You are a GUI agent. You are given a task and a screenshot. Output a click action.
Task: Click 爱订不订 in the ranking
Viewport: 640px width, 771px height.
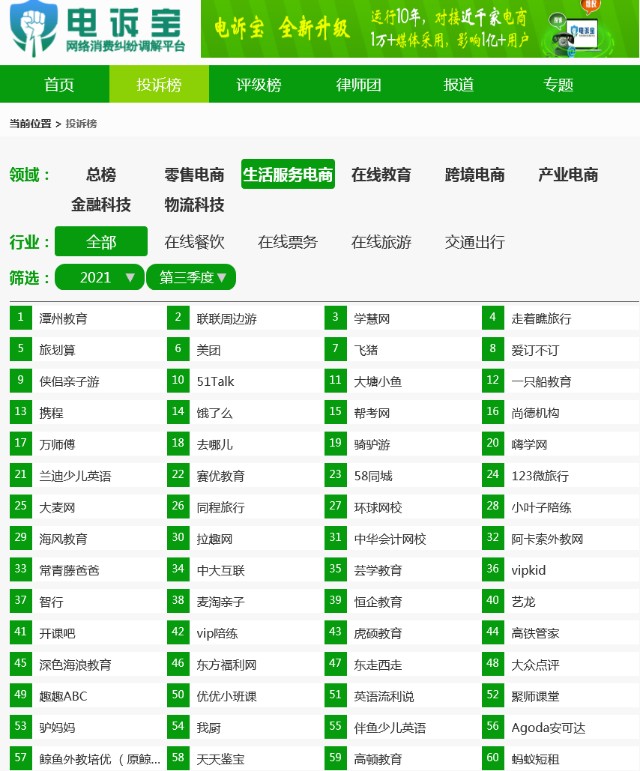click(x=535, y=350)
